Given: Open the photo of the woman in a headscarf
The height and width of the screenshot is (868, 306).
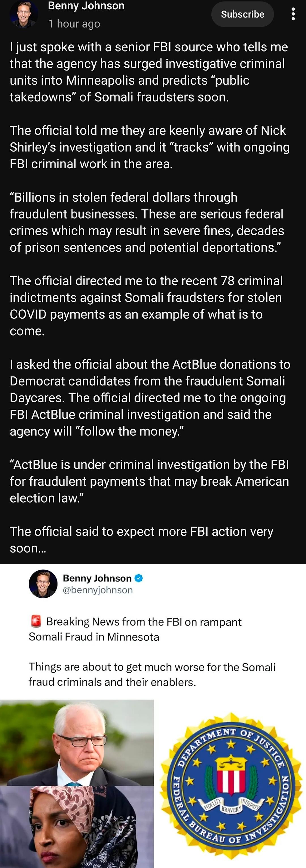Looking at the screenshot, I should click(77, 827).
